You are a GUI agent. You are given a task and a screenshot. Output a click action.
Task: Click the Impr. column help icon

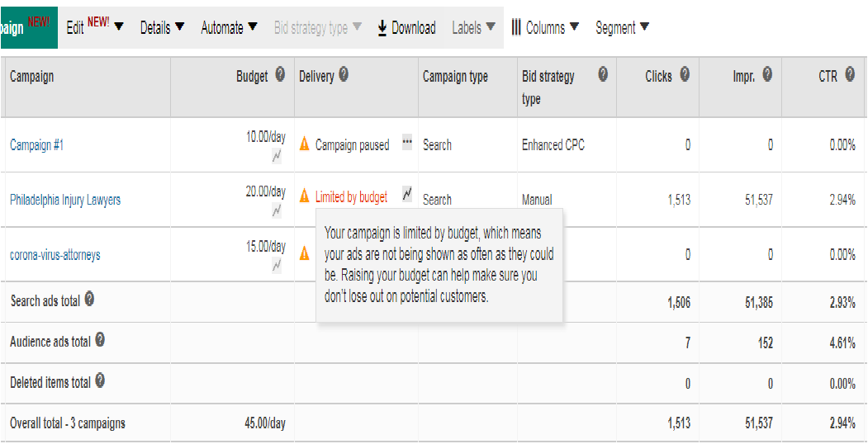click(767, 74)
